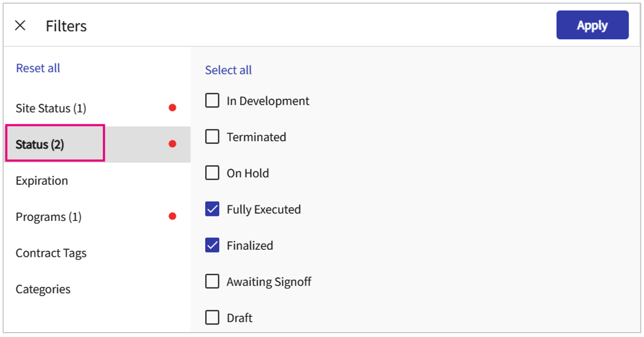644x337 pixels.
Task: Uncheck the Fully Executed checkbox
Action: (212, 209)
